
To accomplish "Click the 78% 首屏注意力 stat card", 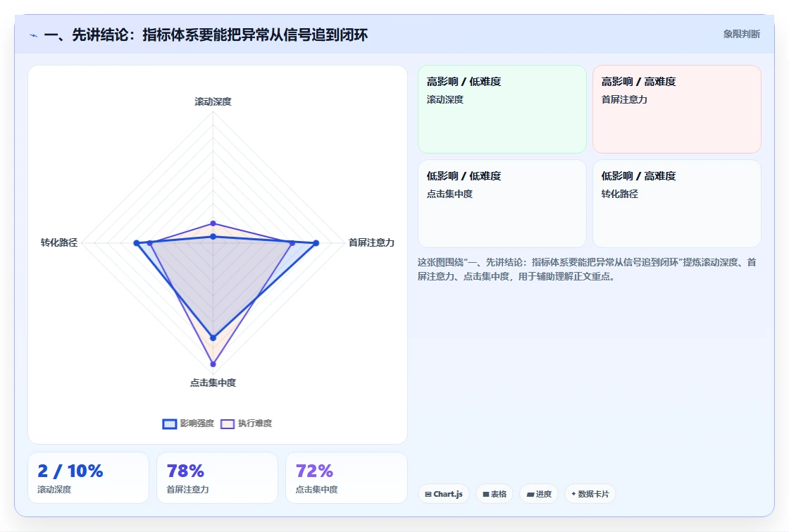I will pos(218,478).
